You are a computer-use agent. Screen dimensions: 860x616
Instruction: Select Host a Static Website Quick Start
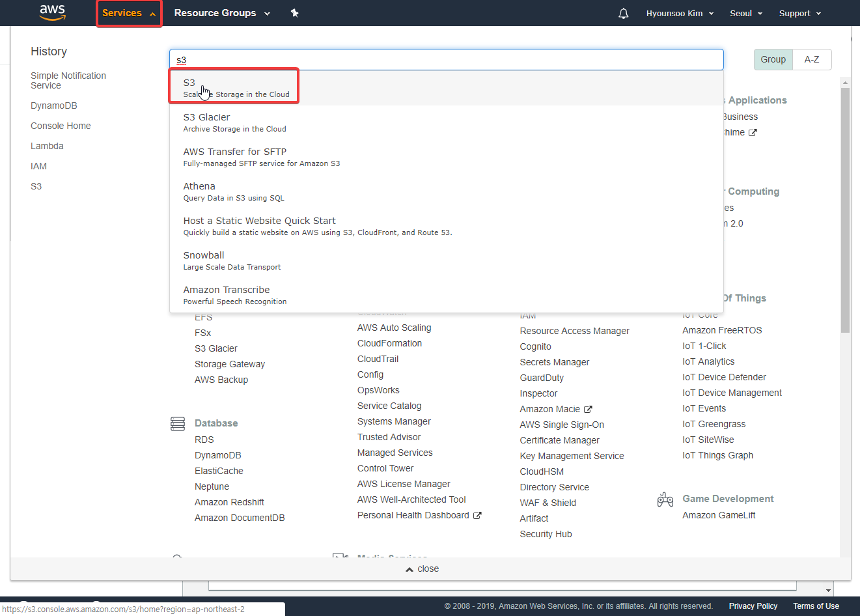click(447, 226)
